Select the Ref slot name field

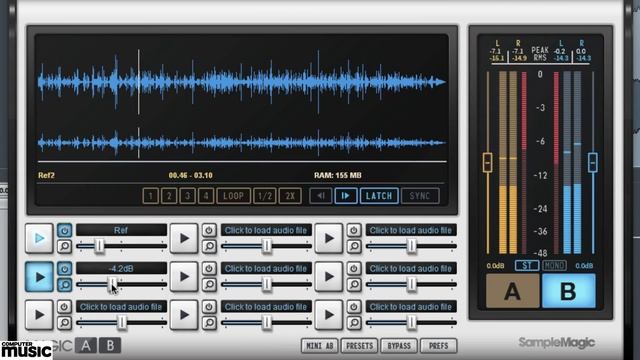[x=121, y=230]
